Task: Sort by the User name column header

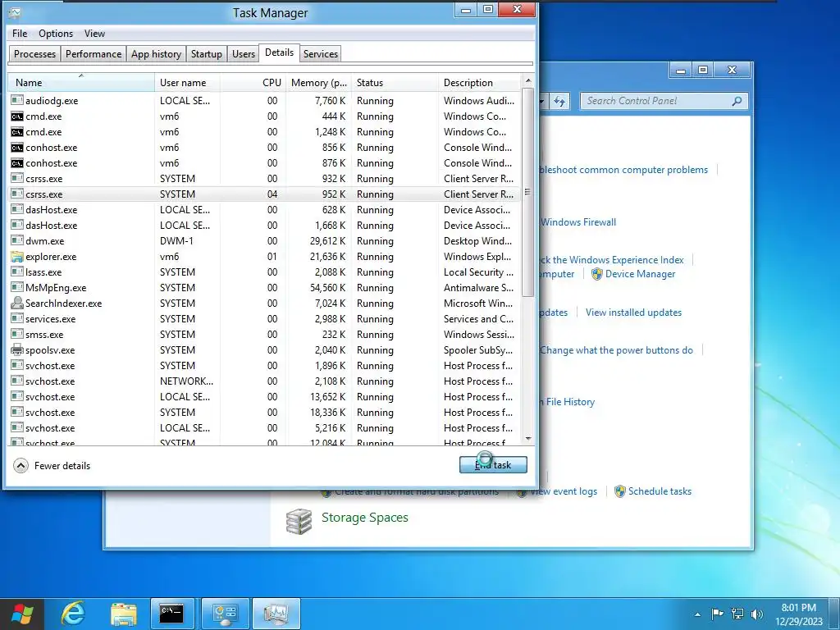Action: (x=187, y=83)
